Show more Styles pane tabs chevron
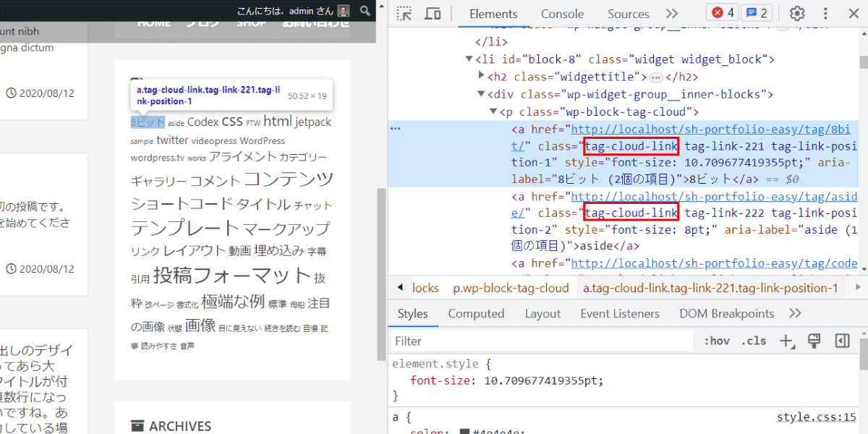The image size is (868, 434). [795, 313]
